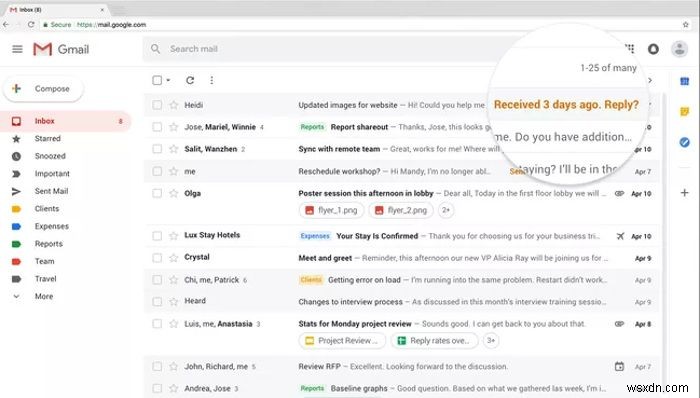Click the calendar event icon on Review RFP
The width and height of the screenshot is (700, 398).
tap(619, 366)
